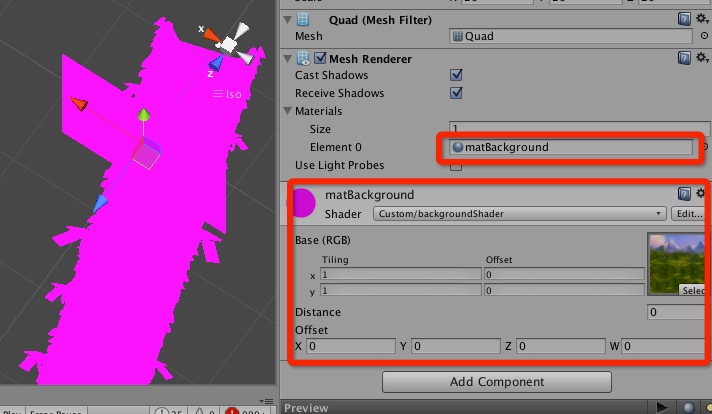Disable the Cast Shadows checkbox
The image size is (712, 414).
click(456, 75)
